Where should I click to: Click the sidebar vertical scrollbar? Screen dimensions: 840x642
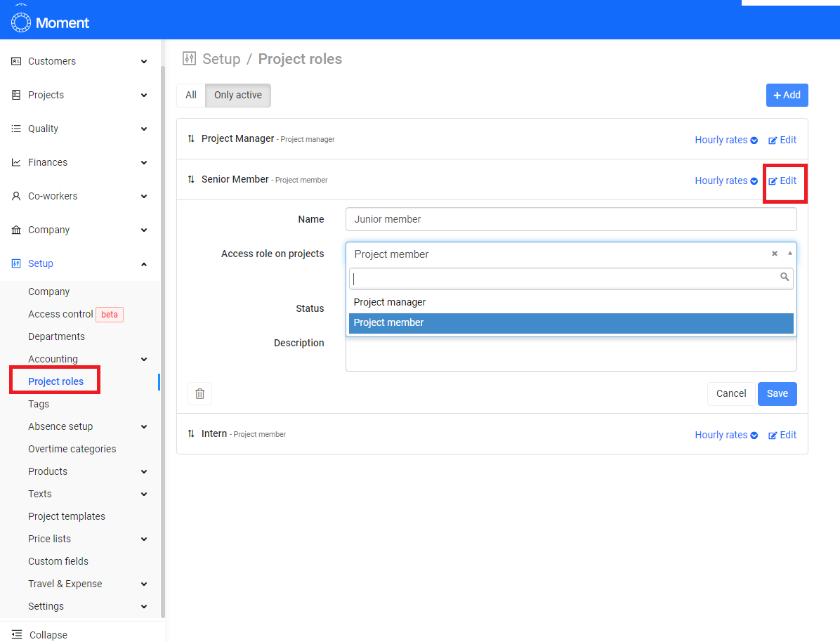tap(162, 343)
